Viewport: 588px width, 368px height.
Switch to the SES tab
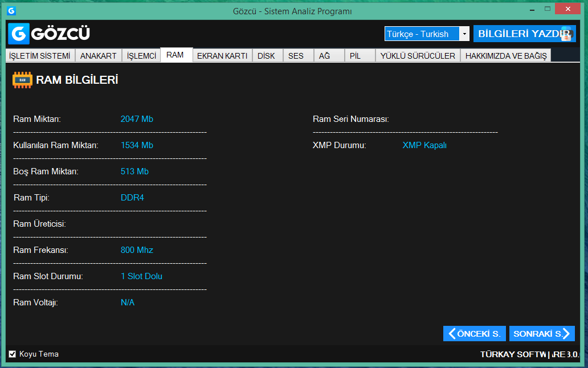[298, 56]
